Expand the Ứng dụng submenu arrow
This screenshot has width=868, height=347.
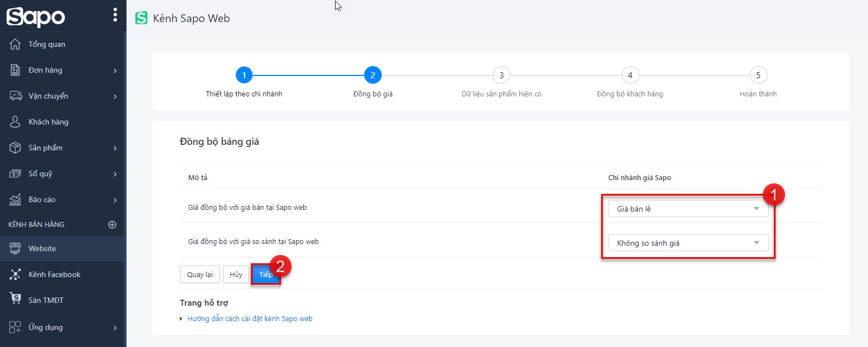click(x=115, y=328)
